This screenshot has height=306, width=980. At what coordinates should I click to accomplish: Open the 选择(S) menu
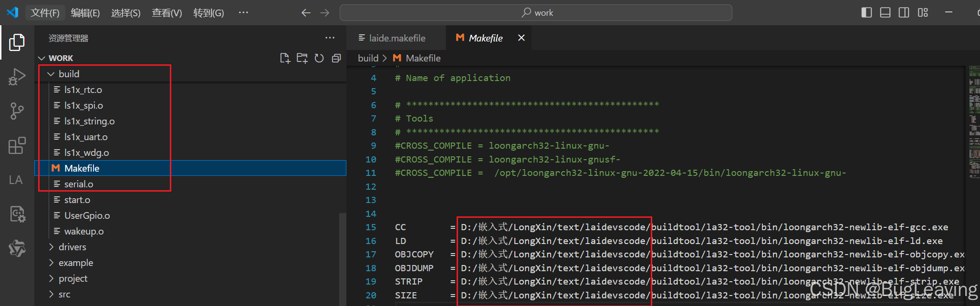tap(126, 13)
